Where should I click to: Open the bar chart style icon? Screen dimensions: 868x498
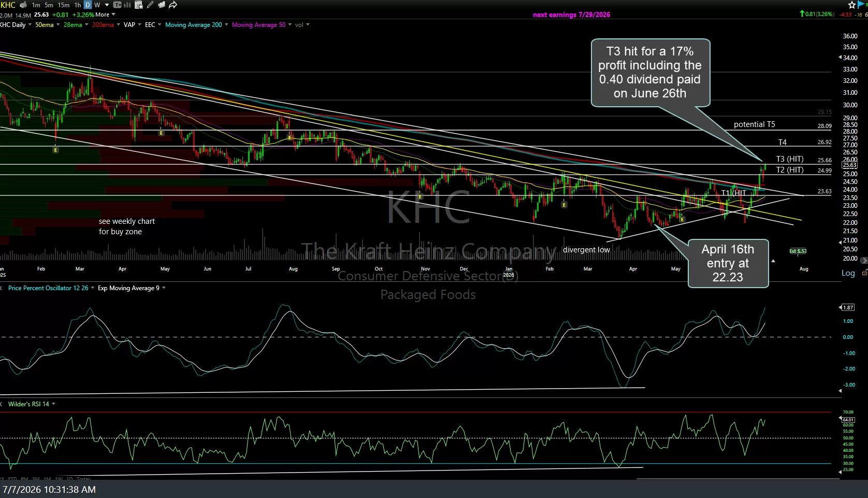point(127,5)
